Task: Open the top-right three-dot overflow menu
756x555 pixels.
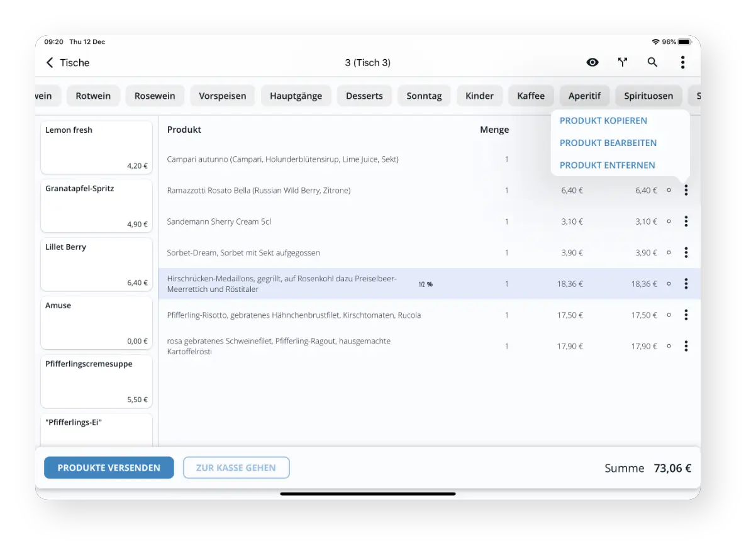Action: coord(682,62)
